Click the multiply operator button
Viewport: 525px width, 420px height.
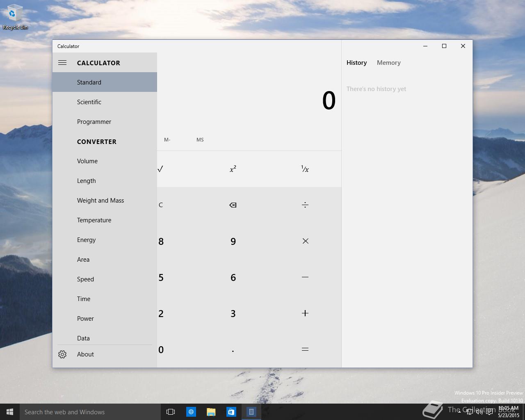pos(305,241)
